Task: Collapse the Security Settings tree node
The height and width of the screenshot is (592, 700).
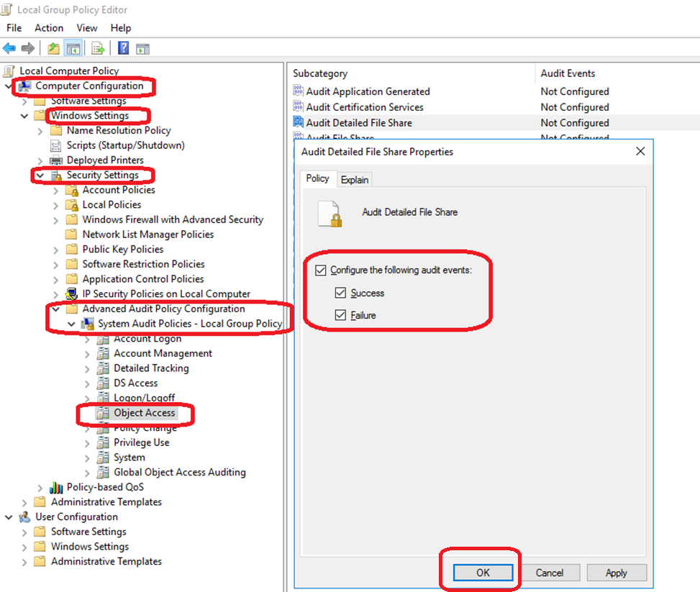Action: click(x=40, y=176)
